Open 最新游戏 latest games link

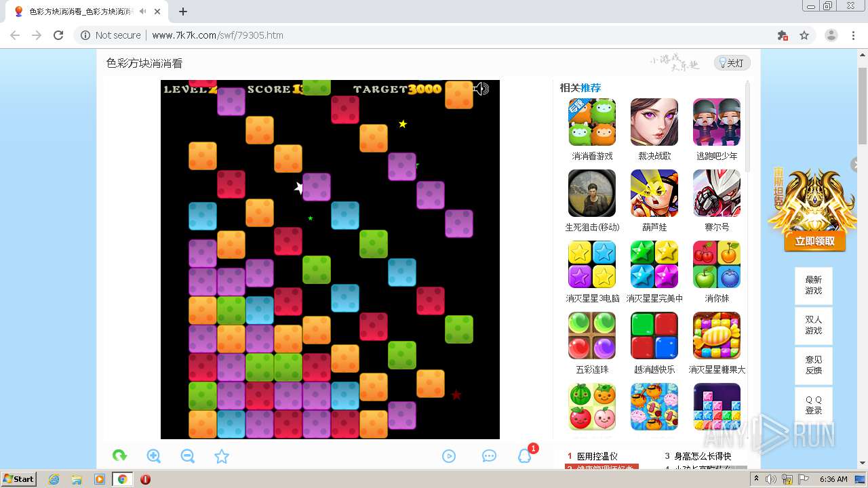814,285
